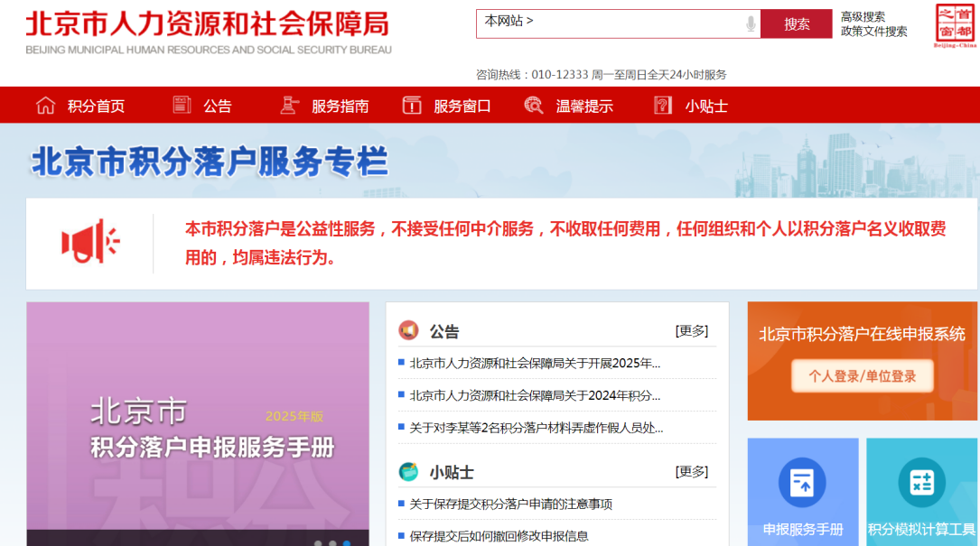980x546 pixels.
Task: Click the stamp icon beside 服务指南
Action: tap(289, 105)
